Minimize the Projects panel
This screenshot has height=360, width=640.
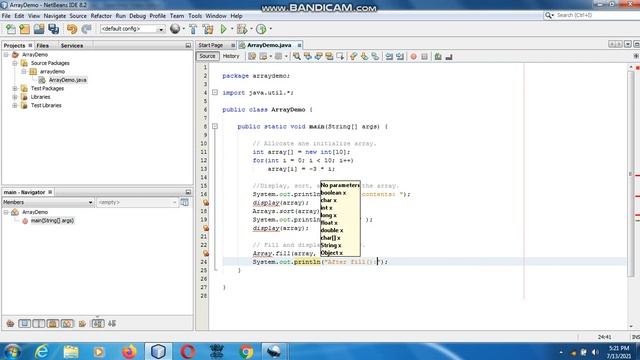pos(188,46)
